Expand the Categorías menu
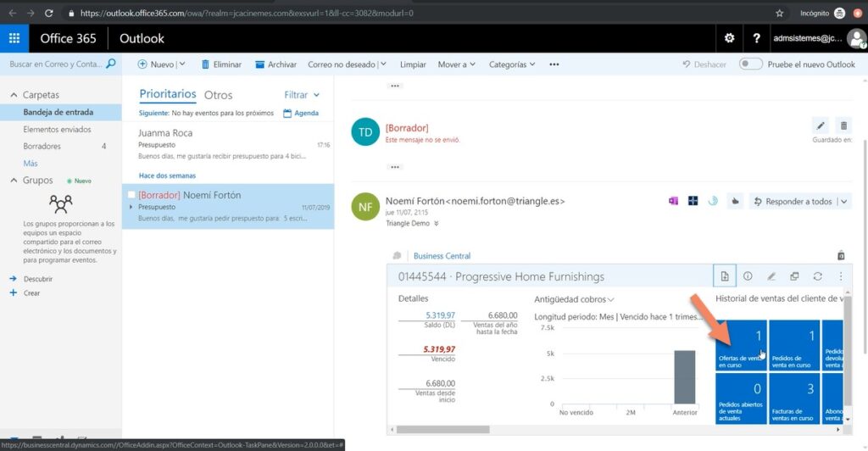The width and height of the screenshot is (868, 451). point(513,64)
